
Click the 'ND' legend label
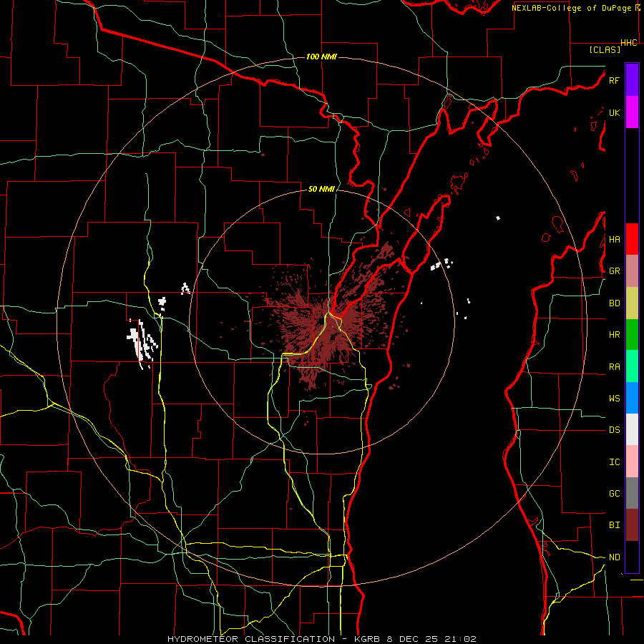click(614, 557)
